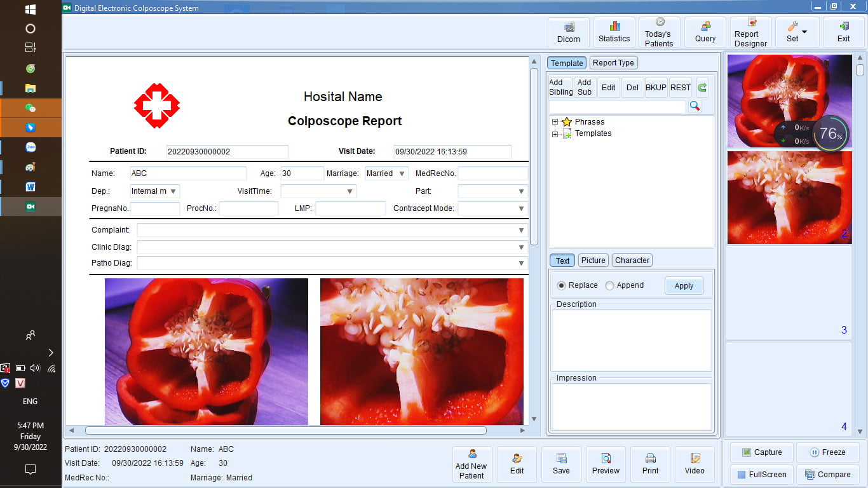Switch to the Report Type tab
This screenshot has height=488, width=868.
point(613,63)
